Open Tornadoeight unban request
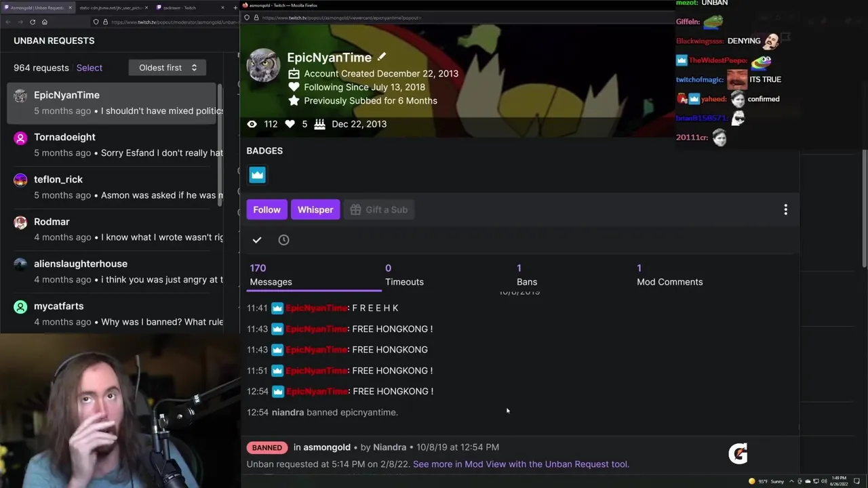 click(112, 145)
